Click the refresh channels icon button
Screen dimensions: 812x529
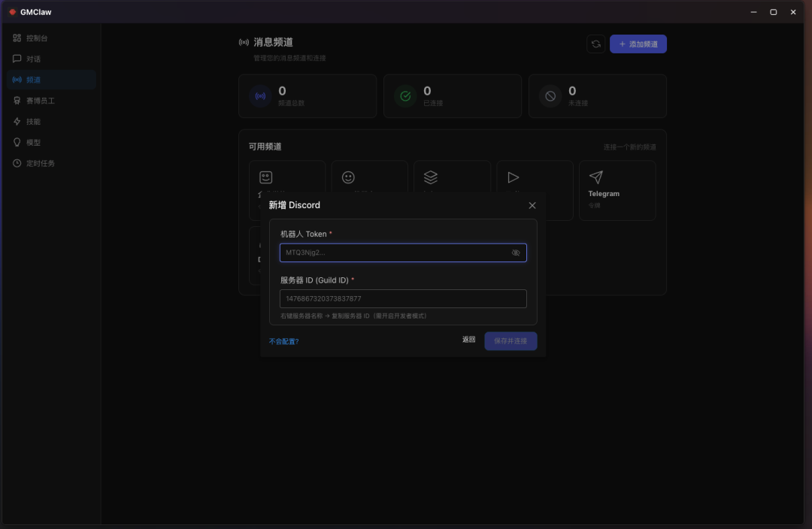tap(595, 44)
